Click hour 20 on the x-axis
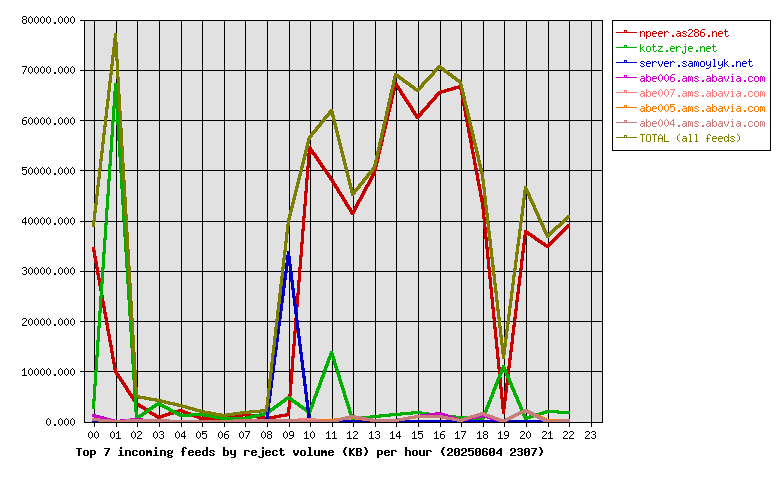780x480 pixels. pyautogui.click(x=526, y=435)
